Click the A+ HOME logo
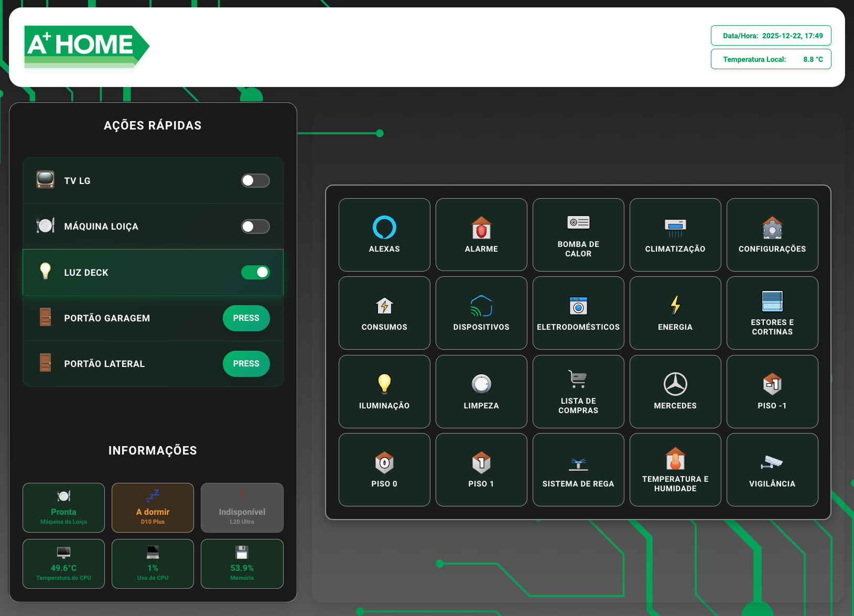This screenshot has width=854, height=616. (x=87, y=46)
